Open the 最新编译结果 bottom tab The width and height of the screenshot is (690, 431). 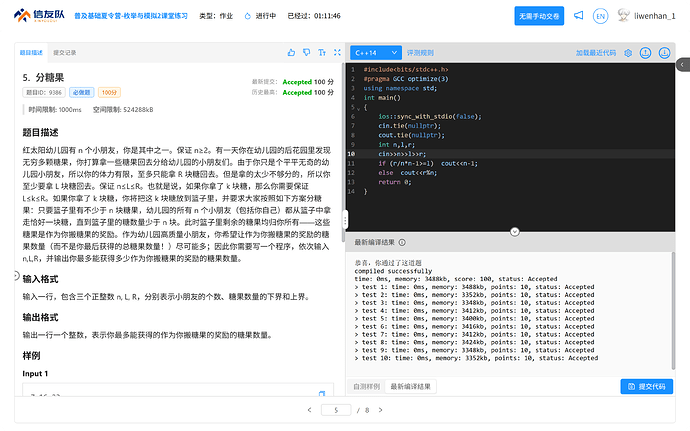411,387
